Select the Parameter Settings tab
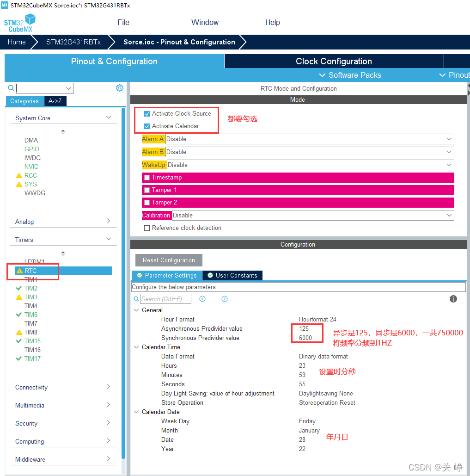 coord(167,275)
